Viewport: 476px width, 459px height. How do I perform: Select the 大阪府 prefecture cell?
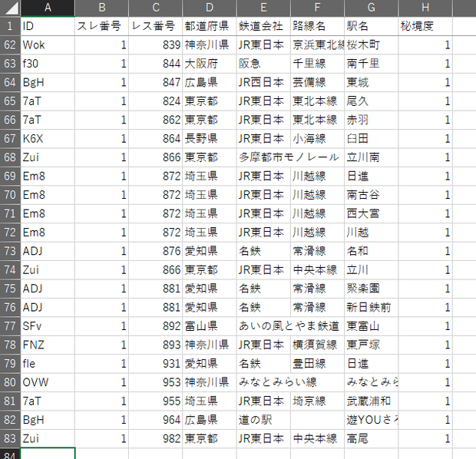[x=210, y=64]
